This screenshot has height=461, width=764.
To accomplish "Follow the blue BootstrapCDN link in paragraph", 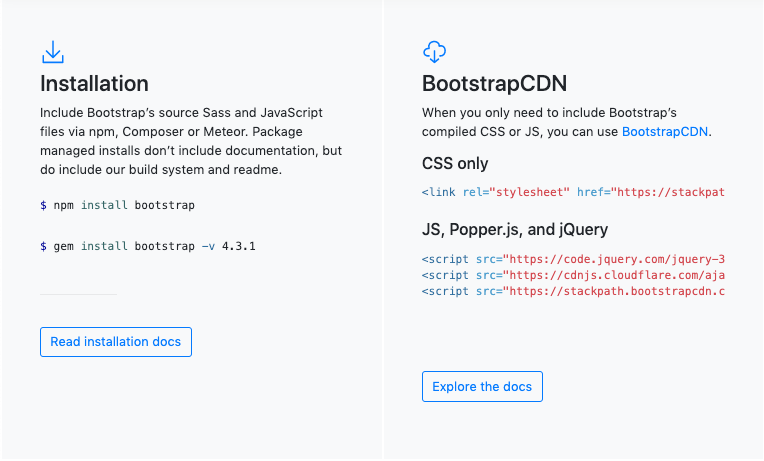I will pos(665,132).
